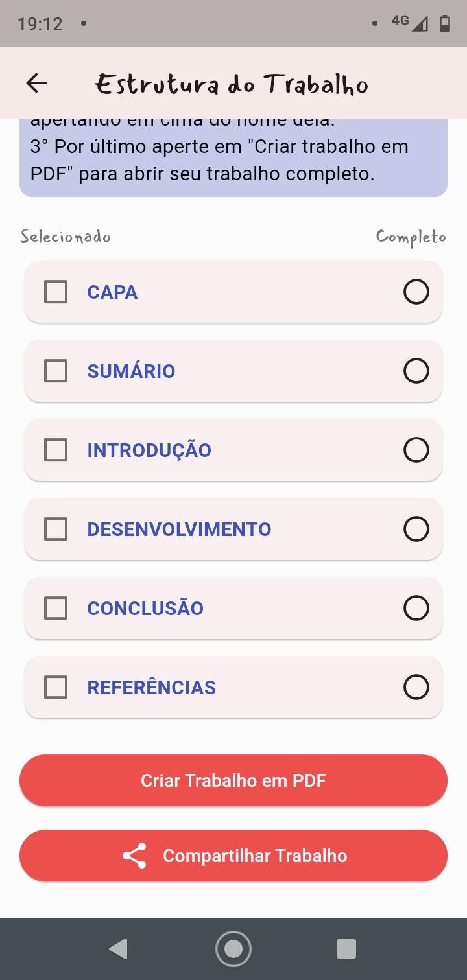Check the INTRODUÇÃO checkbox
The height and width of the screenshot is (980, 467).
tap(56, 450)
